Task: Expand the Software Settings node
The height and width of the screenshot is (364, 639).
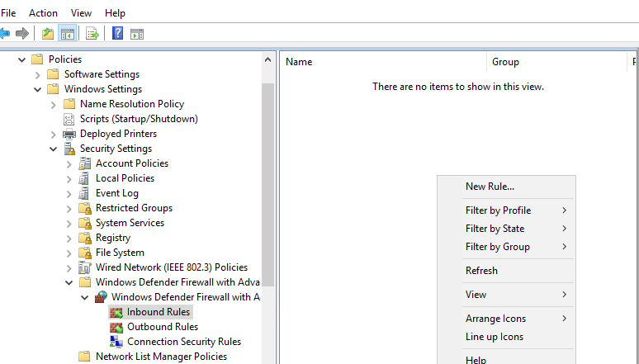Action: click(x=37, y=74)
